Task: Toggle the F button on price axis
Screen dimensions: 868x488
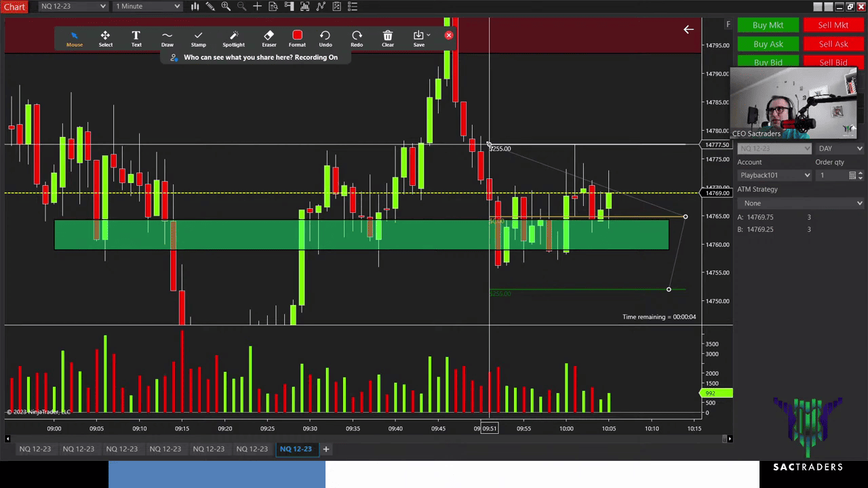Action: [x=728, y=24]
